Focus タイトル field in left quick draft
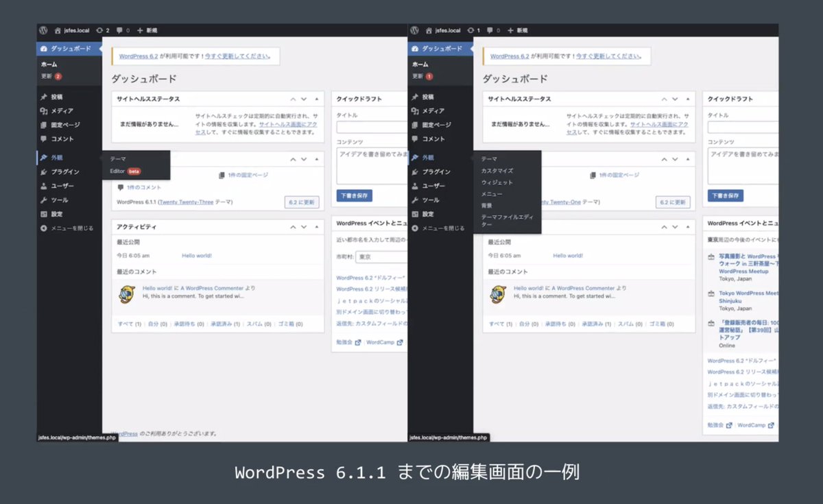The height and width of the screenshot is (504, 823). coord(372,127)
